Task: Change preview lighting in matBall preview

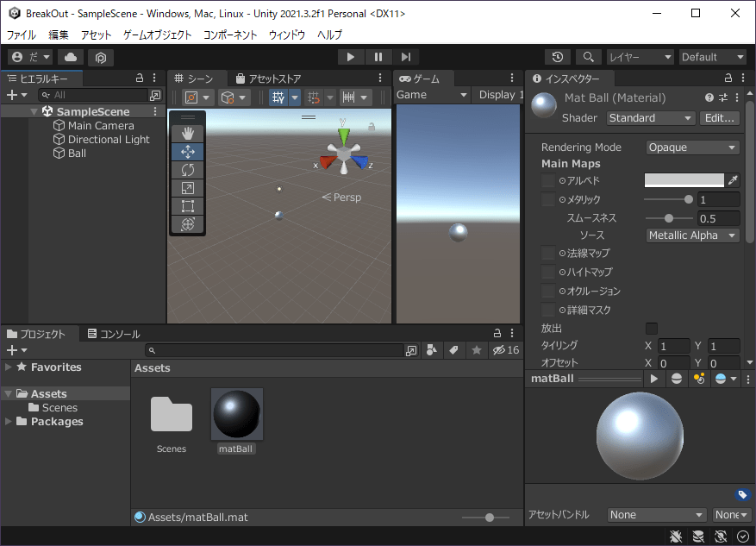Action: click(699, 379)
